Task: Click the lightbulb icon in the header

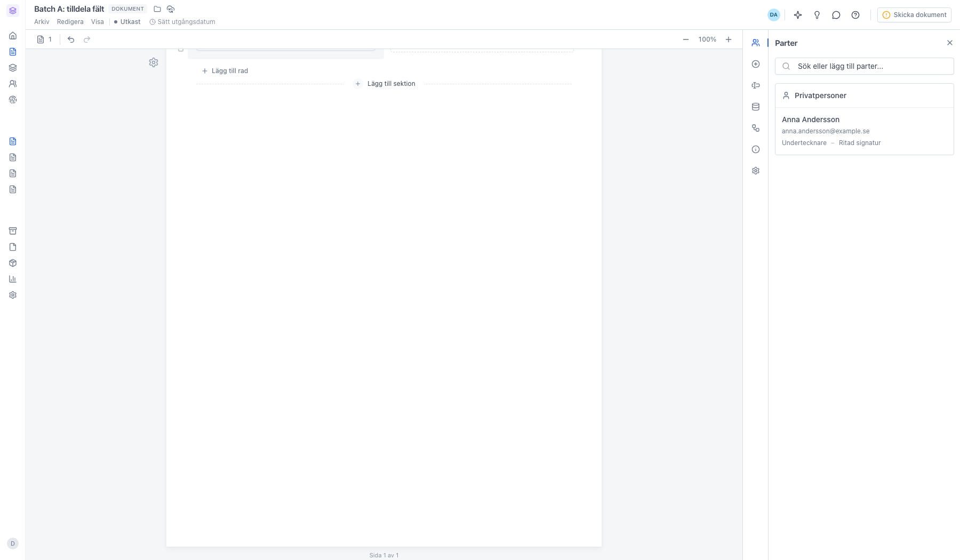Action: (817, 15)
